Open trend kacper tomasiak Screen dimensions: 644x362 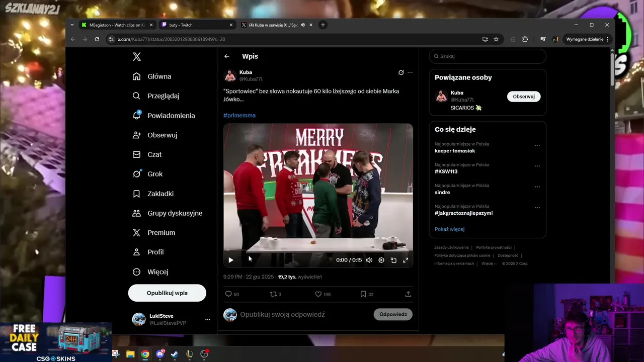pos(455,151)
